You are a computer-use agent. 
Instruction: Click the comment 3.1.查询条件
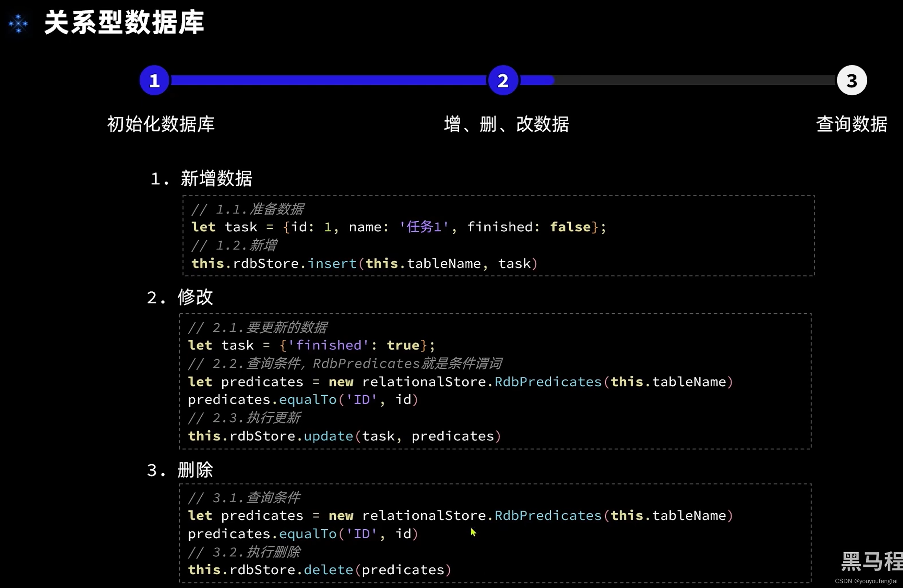click(x=244, y=498)
